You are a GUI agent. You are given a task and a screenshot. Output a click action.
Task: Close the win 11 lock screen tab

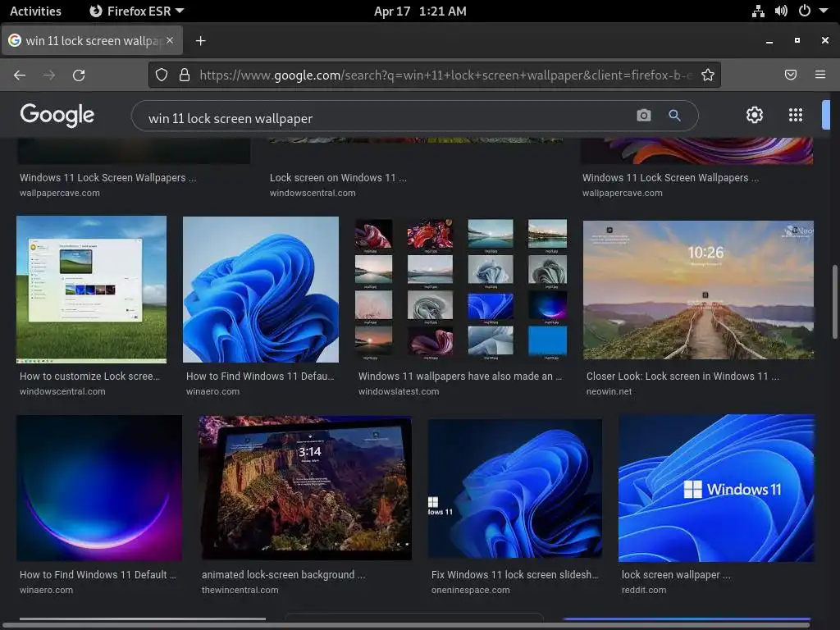170,40
